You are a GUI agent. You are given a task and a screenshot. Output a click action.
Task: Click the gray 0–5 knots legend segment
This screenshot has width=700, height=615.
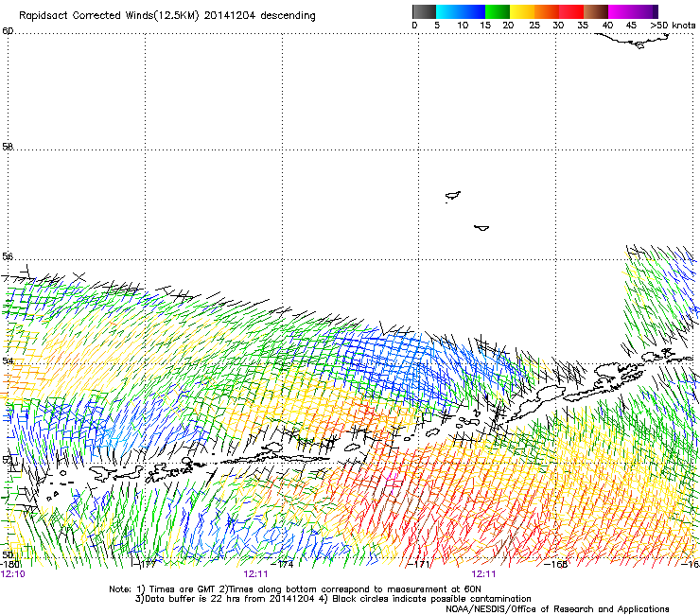point(424,11)
